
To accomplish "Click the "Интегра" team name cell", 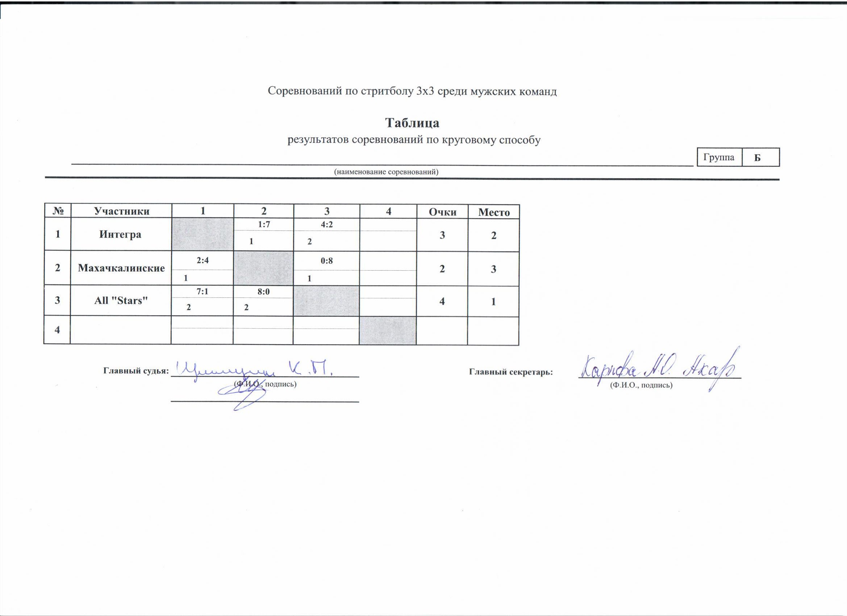I will point(120,234).
